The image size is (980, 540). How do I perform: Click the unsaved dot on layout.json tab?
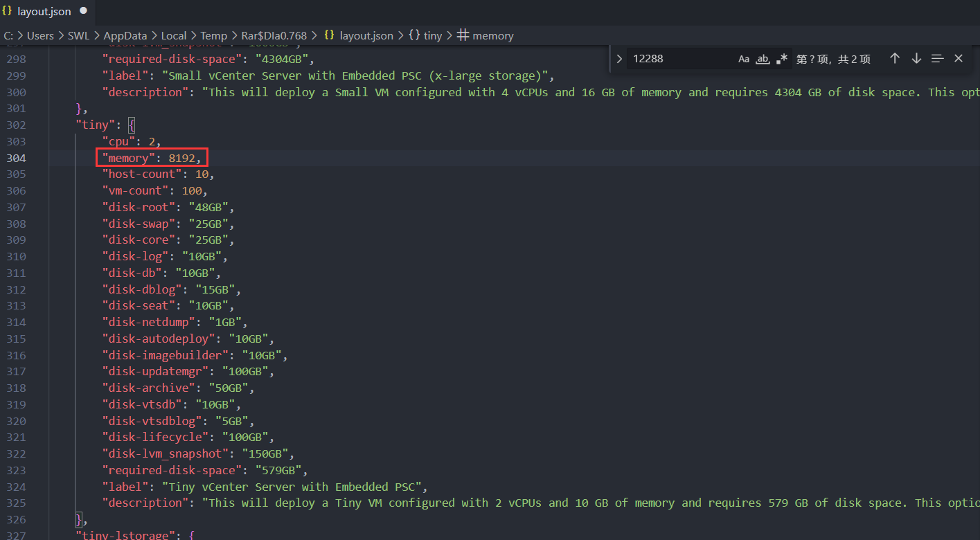pyautogui.click(x=84, y=11)
